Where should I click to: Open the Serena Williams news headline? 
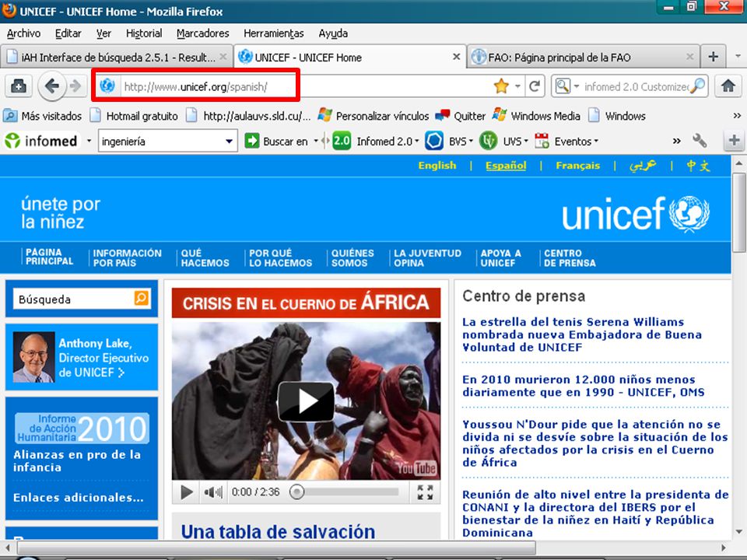[582, 334]
